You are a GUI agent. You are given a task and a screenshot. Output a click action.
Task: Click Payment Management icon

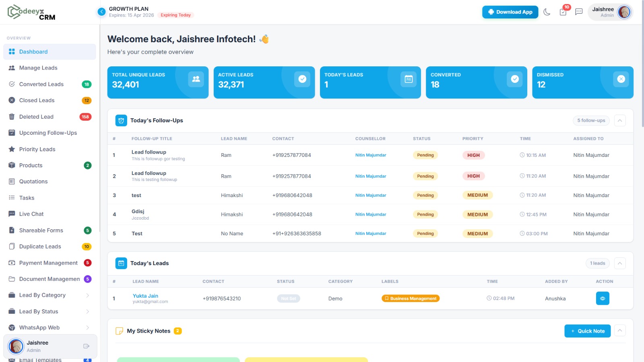coord(12,263)
